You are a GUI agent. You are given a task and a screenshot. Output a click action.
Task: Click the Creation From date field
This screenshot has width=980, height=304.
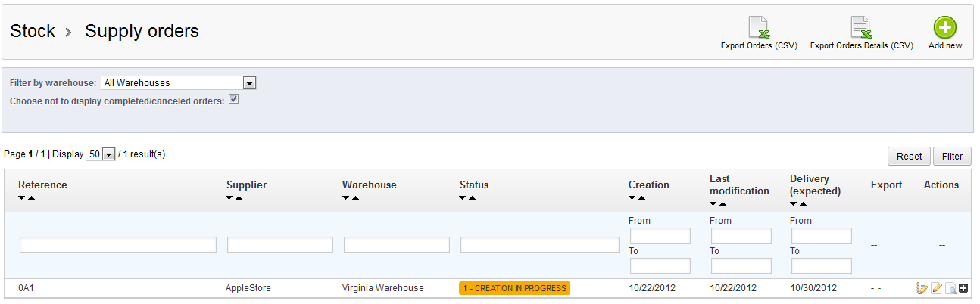click(x=660, y=236)
